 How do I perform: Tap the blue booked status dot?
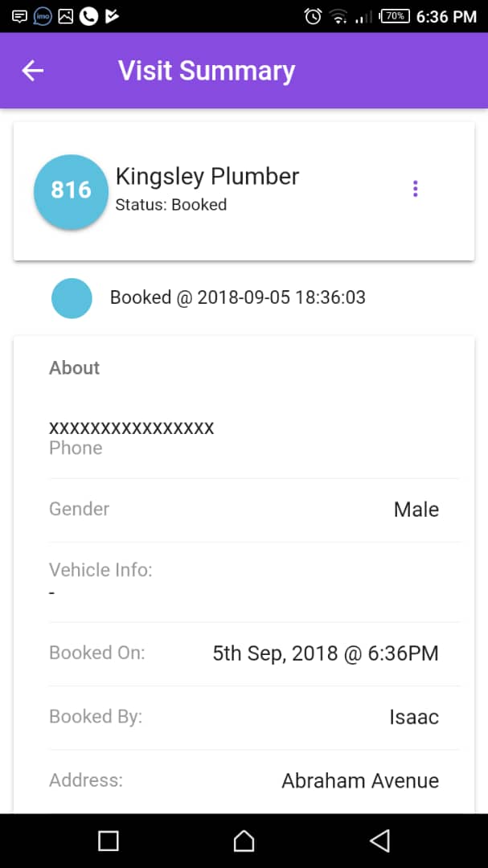tap(72, 298)
